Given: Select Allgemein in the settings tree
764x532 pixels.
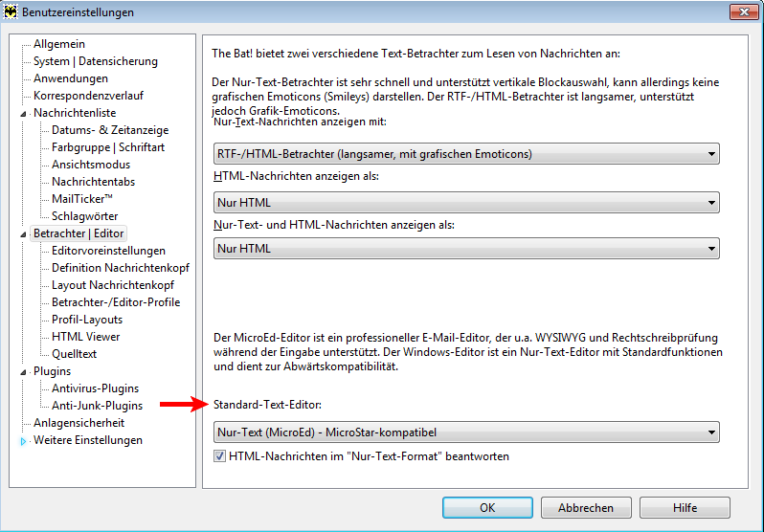Looking at the screenshot, I should (59, 44).
